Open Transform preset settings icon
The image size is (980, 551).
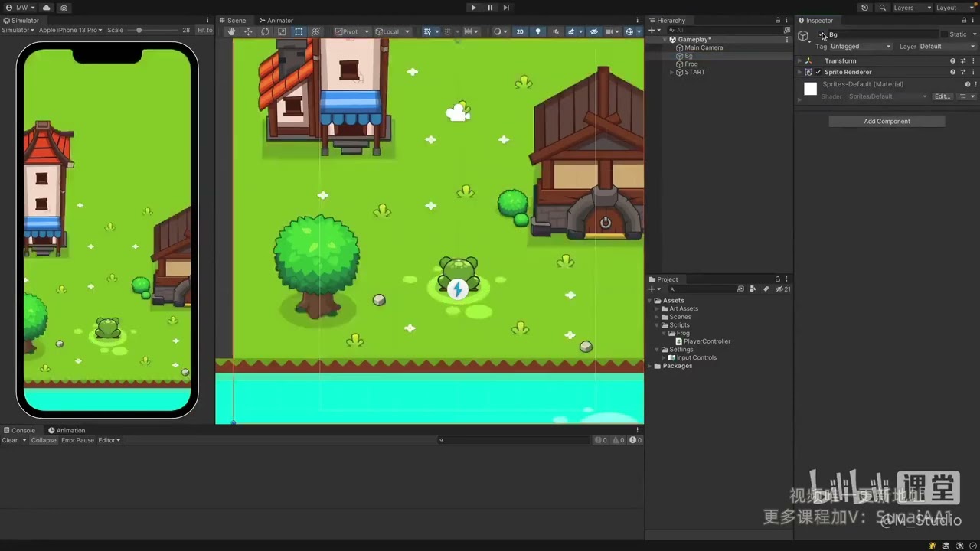pos(963,60)
